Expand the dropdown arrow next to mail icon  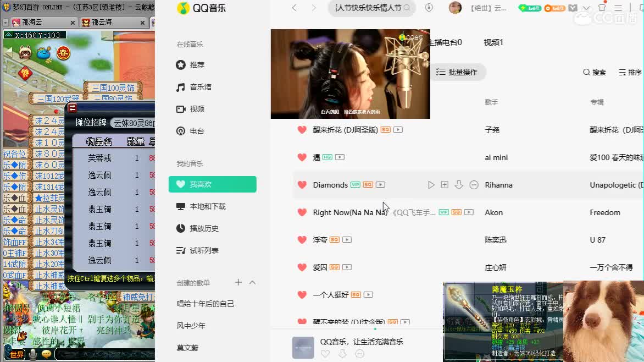coord(586,8)
